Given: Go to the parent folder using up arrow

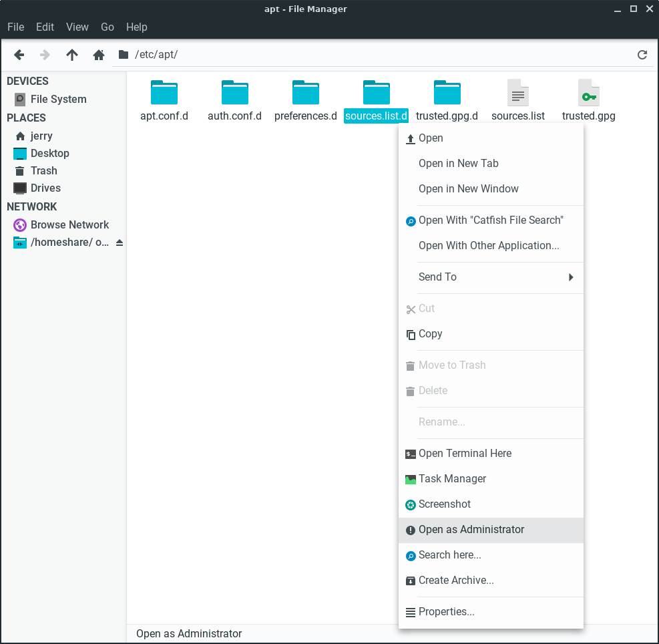Looking at the screenshot, I should [72, 55].
